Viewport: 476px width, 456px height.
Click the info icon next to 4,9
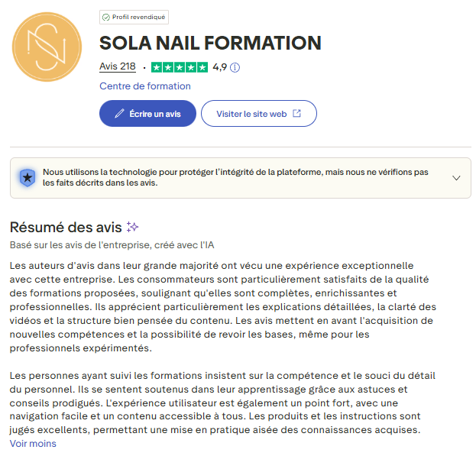(x=235, y=67)
